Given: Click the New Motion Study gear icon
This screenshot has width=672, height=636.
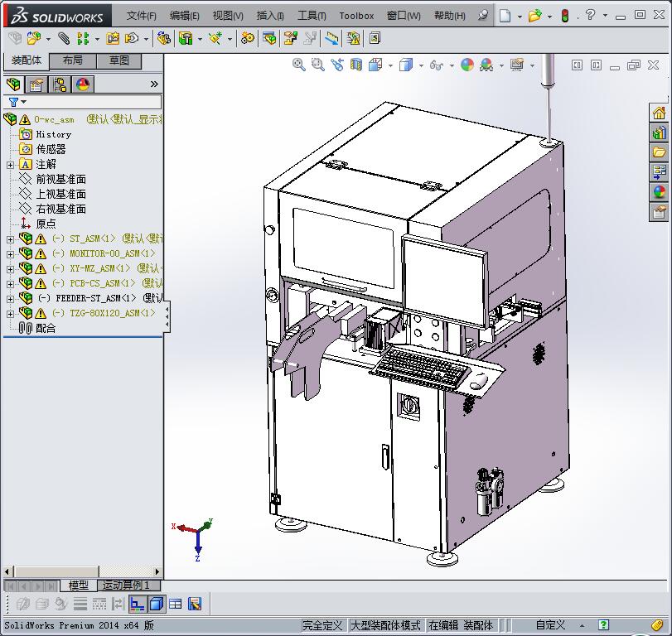Looking at the screenshot, I should click(x=247, y=39).
